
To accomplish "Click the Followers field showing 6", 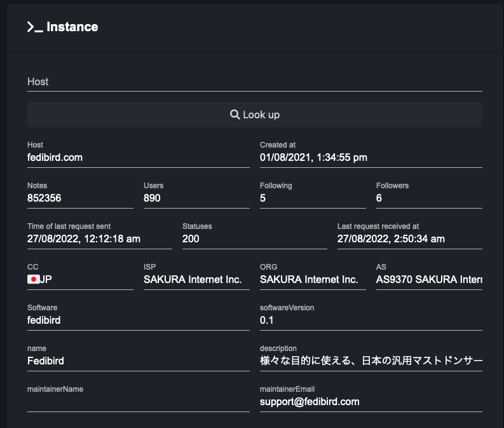I will click(x=429, y=198).
